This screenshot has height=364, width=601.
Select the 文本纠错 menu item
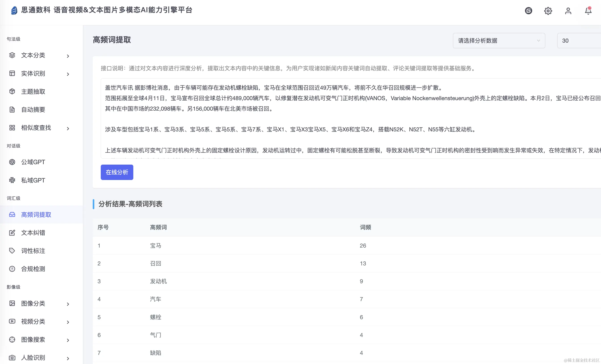(x=33, y=232)
